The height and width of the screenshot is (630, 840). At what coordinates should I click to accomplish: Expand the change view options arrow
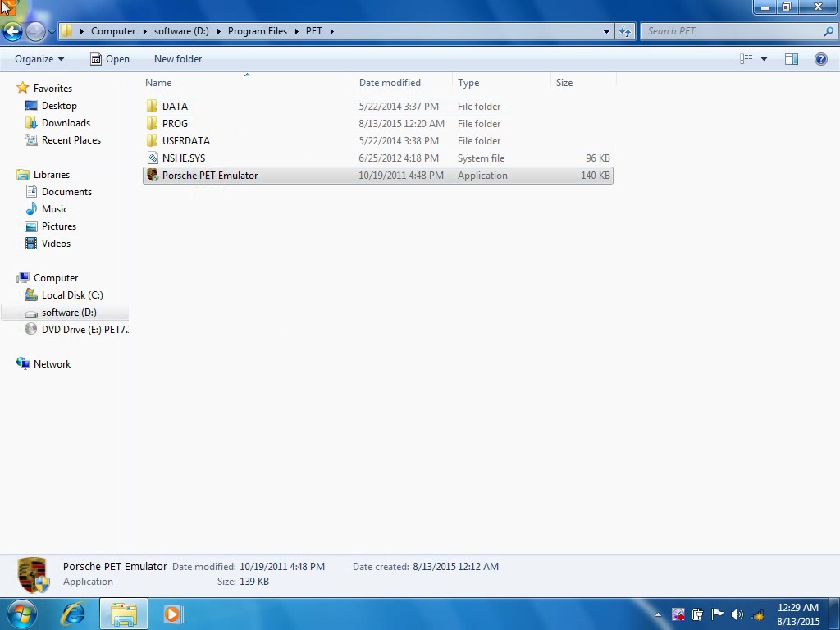click(765, 59)
